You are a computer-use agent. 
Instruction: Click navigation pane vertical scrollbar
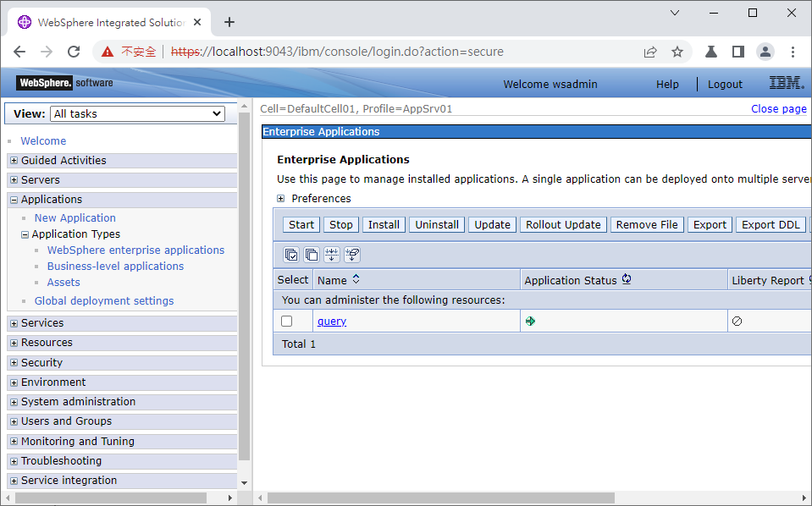(x=244, y=284)
